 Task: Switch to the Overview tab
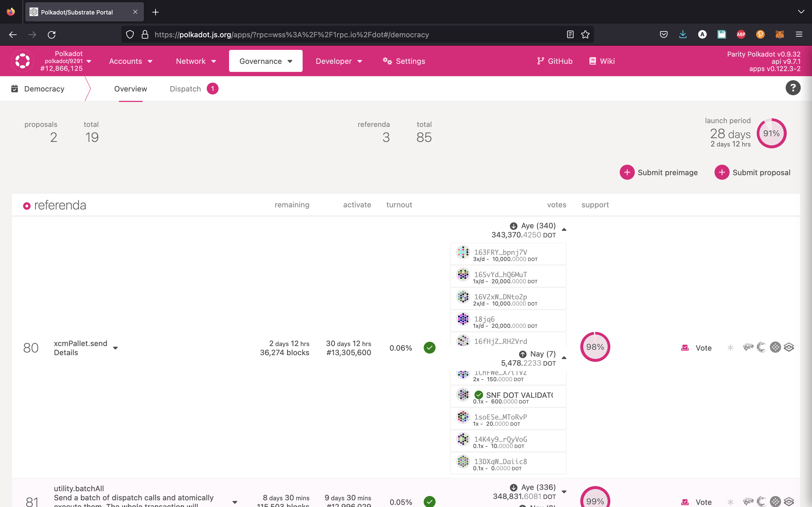coord(130,88)
